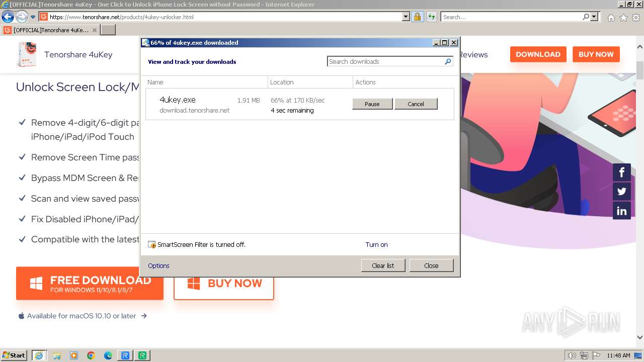Open media player taskbar icon

[x=74, y=355]
